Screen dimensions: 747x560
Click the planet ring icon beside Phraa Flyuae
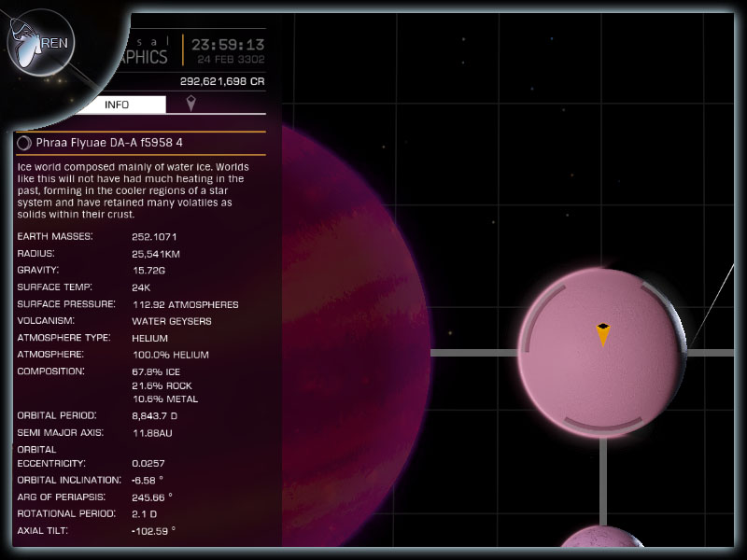(x=24, y=143)
